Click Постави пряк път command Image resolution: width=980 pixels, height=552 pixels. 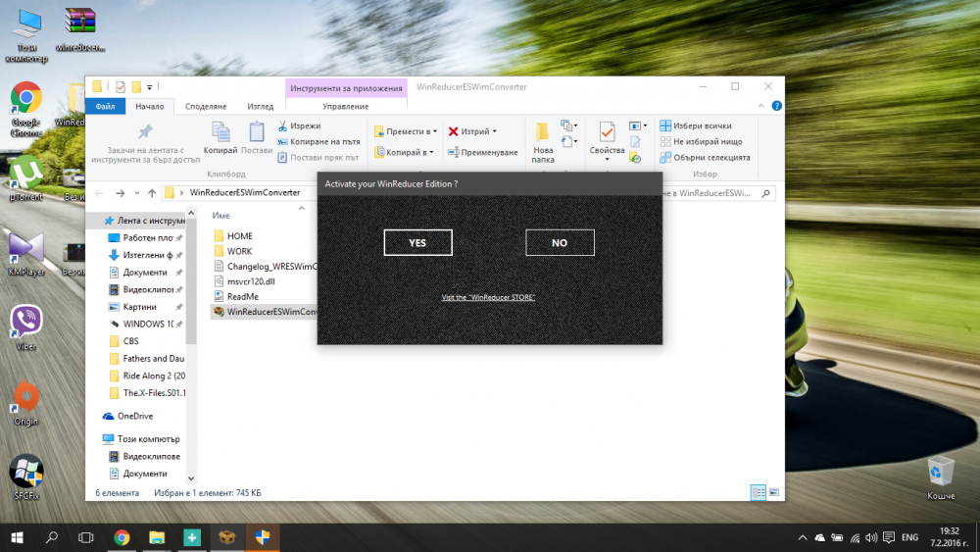coord(318,158)
